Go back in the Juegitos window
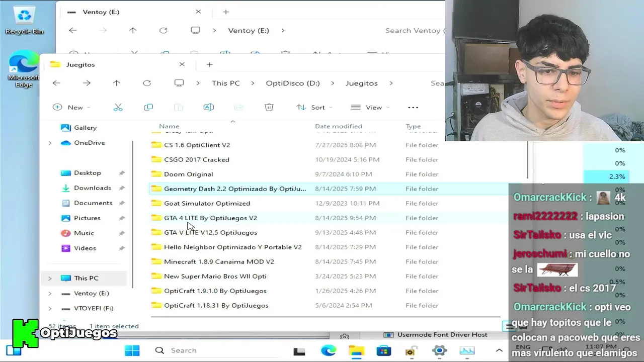 pos(56,83)
